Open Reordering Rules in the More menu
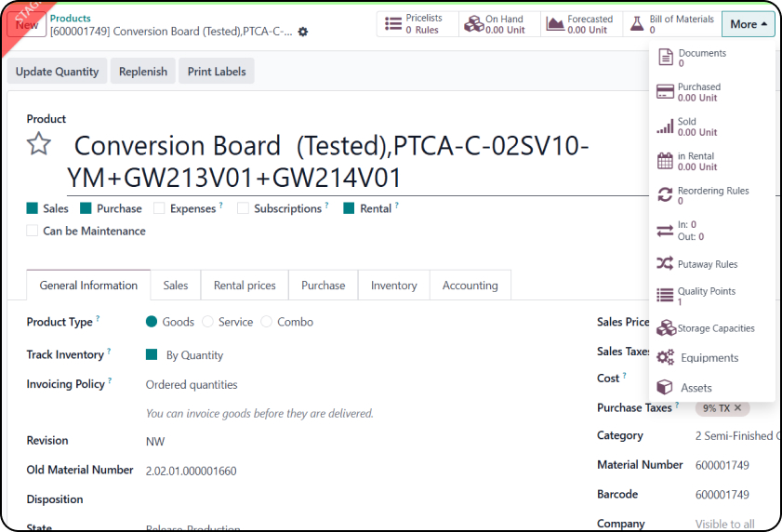The width and height of the screenshot is (782, 532). 712,195
